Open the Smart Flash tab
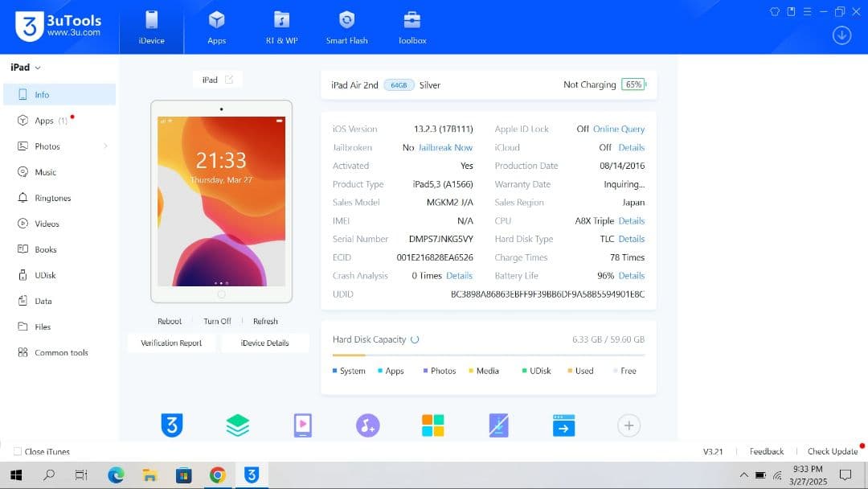The width and height of the screenshot is (868, 489). click(346, 27)
